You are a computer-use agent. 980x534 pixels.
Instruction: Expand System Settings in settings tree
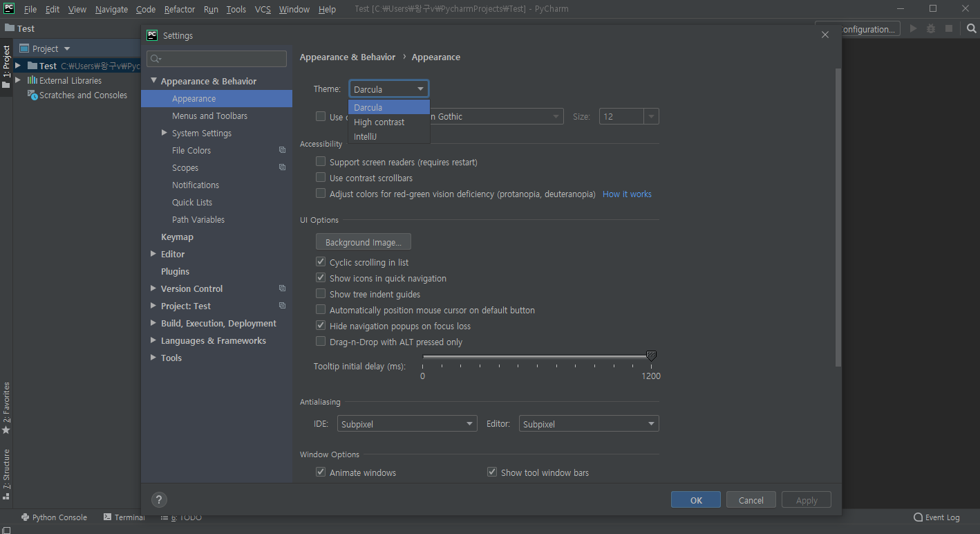[164, 133]
